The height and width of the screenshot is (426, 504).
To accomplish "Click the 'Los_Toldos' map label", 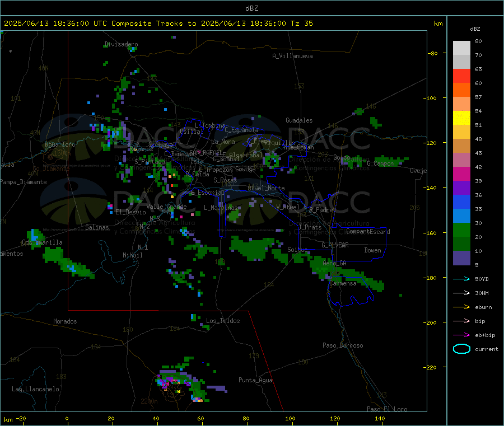I will point(223,321).
